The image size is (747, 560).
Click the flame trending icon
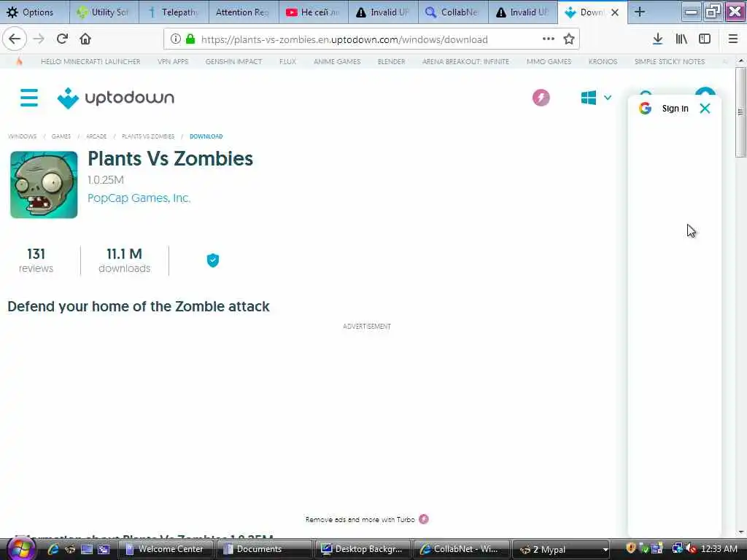tap(19, 61)
